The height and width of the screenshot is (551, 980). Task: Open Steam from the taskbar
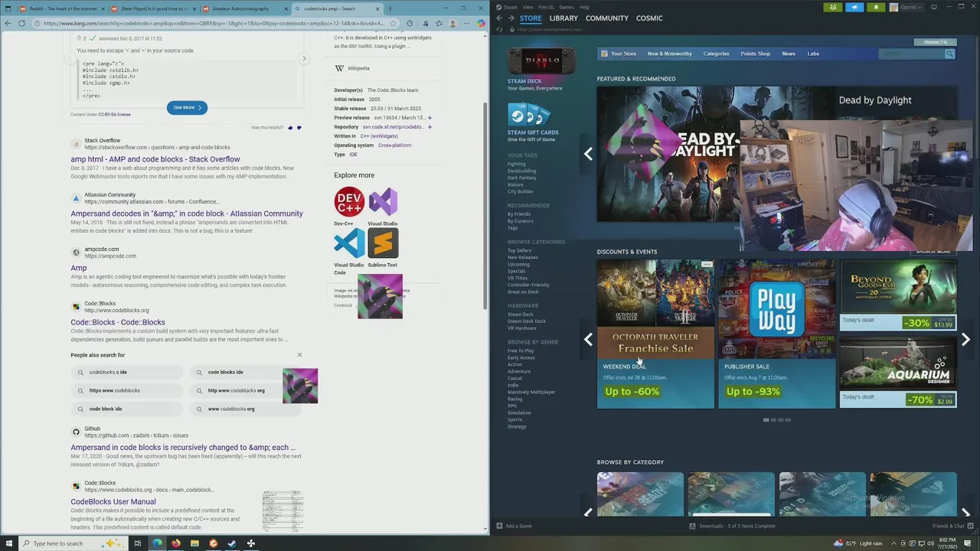(231, 543)
